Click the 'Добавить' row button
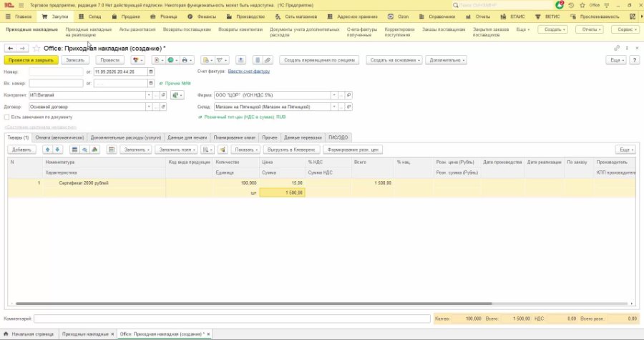This screenshot has width=644, height=340. pyautogui.click(x=21, y=150)
